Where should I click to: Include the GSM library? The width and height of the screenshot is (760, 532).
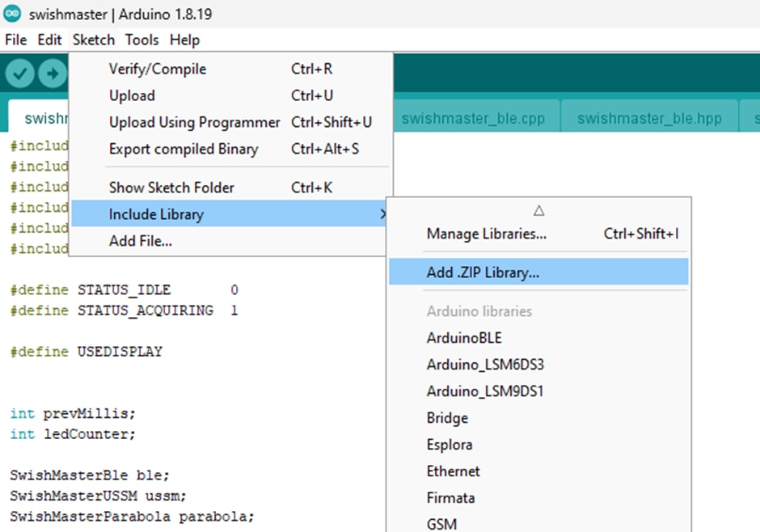point(538,523)
